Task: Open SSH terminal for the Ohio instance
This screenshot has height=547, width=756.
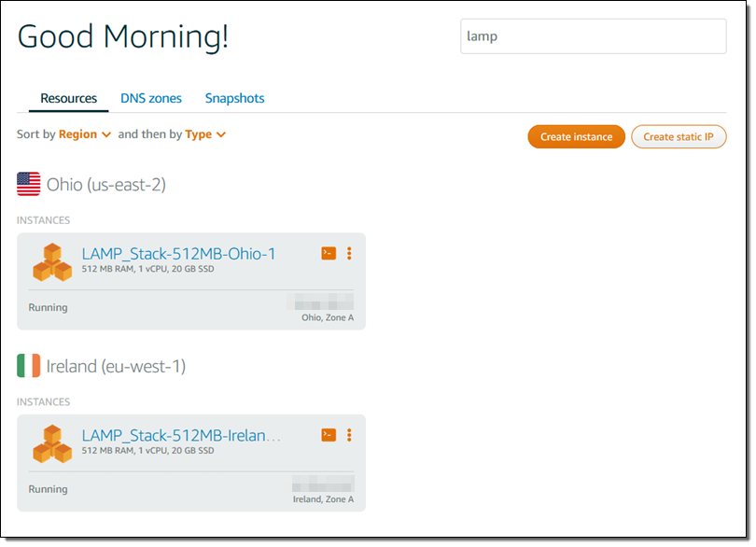Action: (329, 253)
